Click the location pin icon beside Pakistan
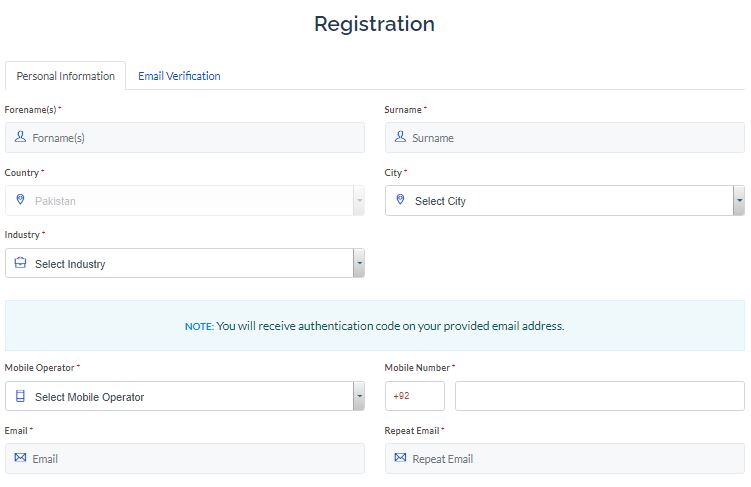751x487 pixels. 20,199
